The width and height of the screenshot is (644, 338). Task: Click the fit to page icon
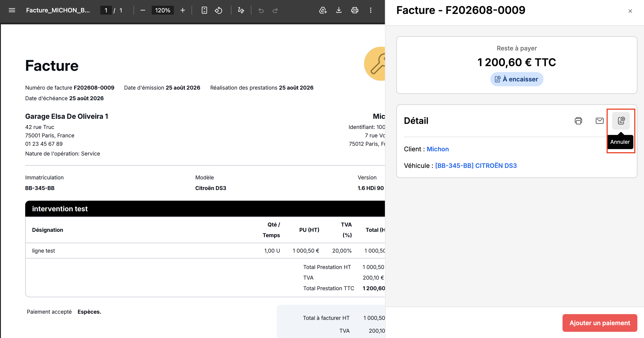204,10
